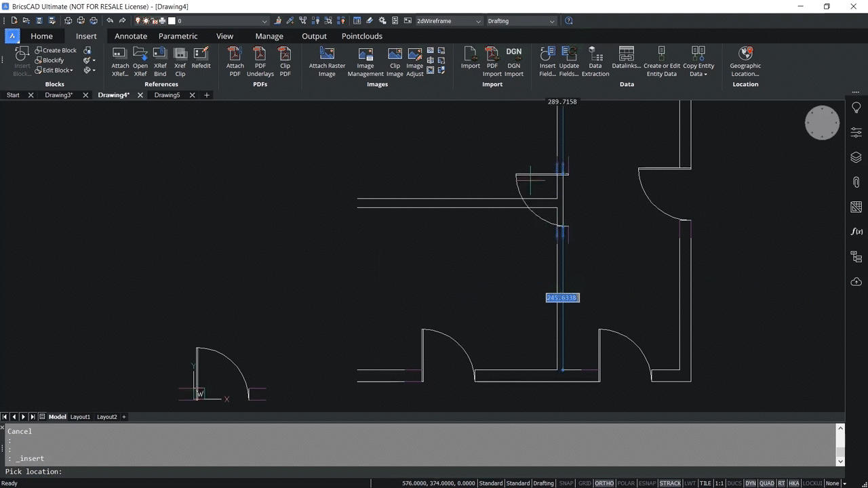Viewport: 868px width, 488px height.
Task: Select the XRef Clip tool
Action: point(180,62)
